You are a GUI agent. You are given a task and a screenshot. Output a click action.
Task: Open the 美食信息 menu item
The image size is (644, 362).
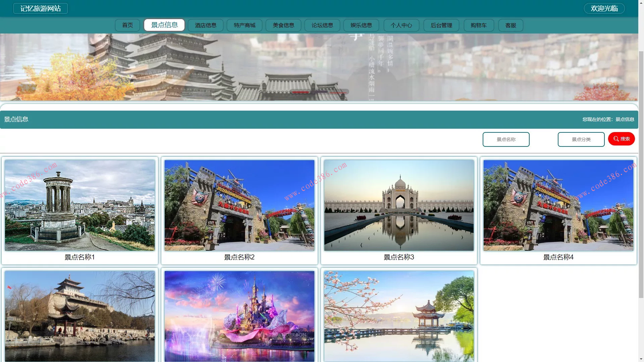pyautogui.click(x=283, y=25)
